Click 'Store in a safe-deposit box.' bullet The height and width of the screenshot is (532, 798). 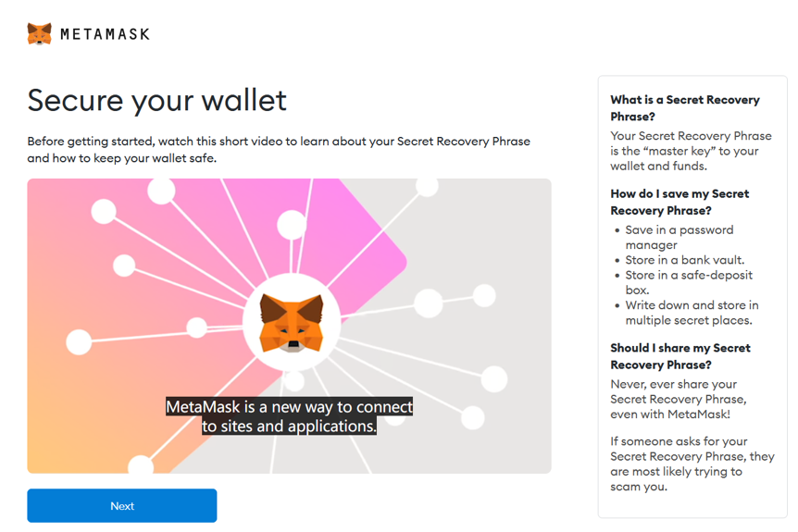(689, 282)
